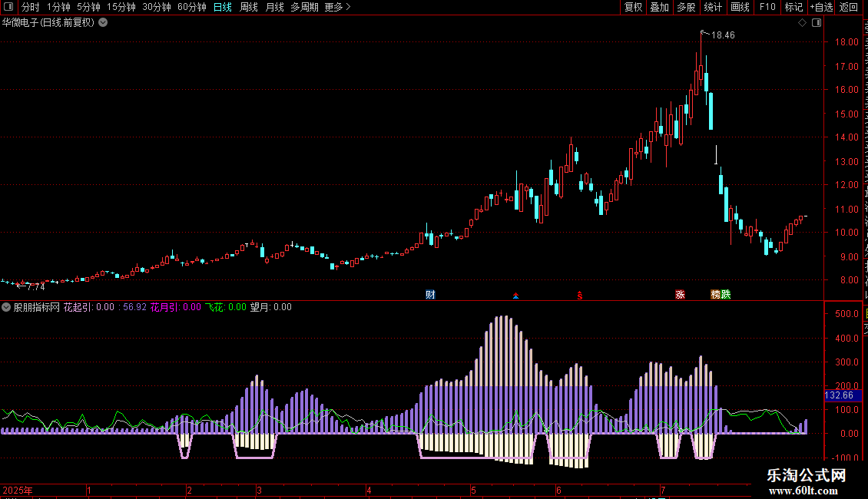The image size is (868, 499).
Task: Expand the 更多 periods menu
Action: coord(337,7)
